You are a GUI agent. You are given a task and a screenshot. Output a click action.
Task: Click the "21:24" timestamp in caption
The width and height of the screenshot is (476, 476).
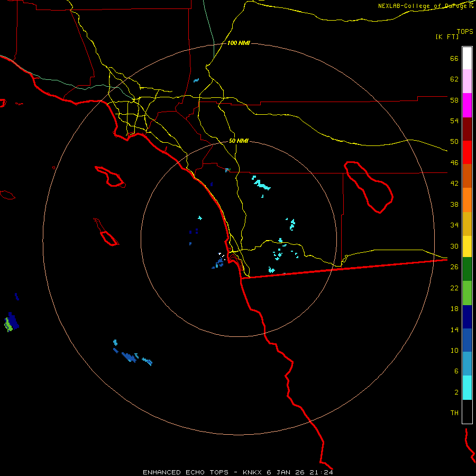(x=321, y=472)
